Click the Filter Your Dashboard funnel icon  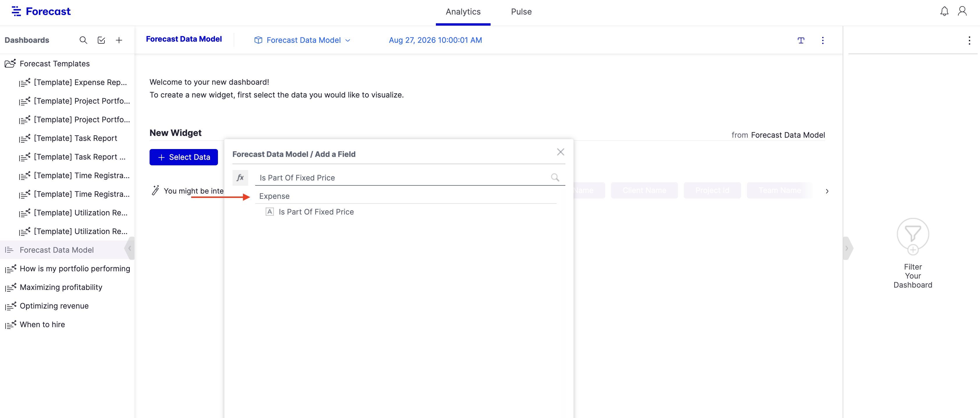tap(913, 236)
